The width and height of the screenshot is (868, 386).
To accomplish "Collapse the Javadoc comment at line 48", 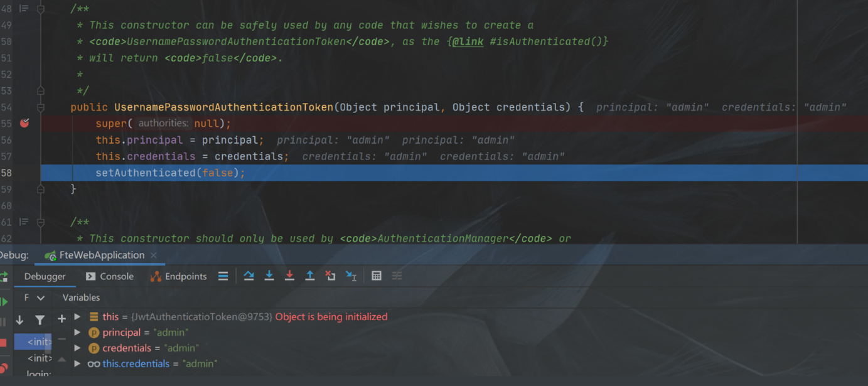I will [41, 9].
